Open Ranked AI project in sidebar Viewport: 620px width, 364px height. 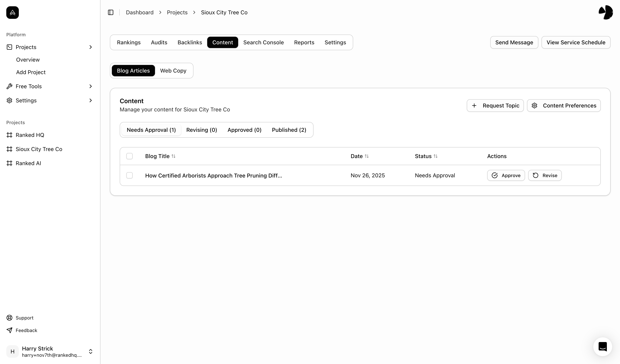[x=28, y=163]
